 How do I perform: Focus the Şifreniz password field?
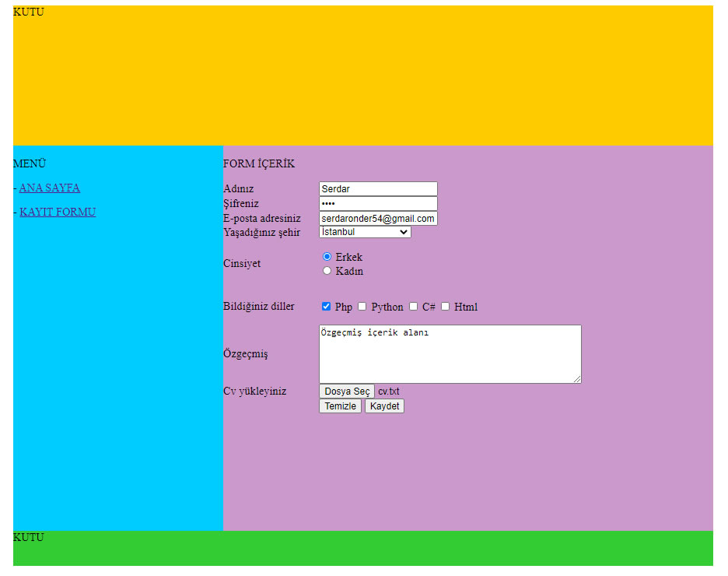coord(378,204)
